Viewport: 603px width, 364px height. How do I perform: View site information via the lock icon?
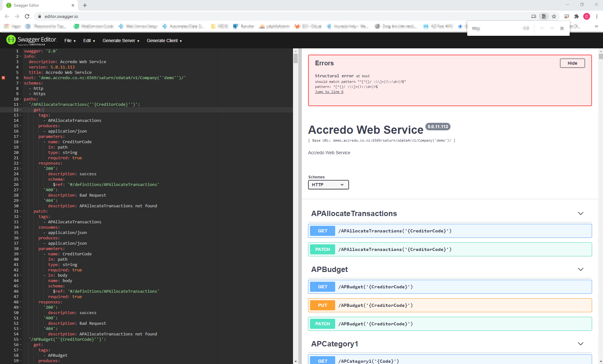pyautogui.click(x=40, y=16)
